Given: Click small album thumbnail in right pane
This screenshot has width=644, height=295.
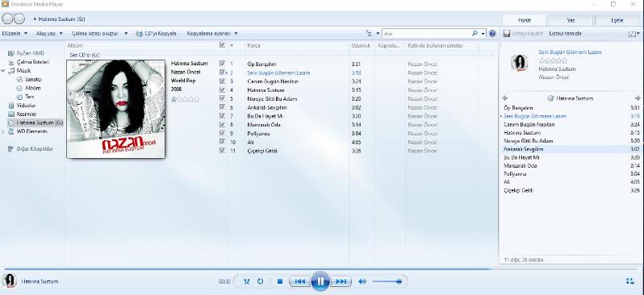Looking at the screenshot, I should 520,64.
